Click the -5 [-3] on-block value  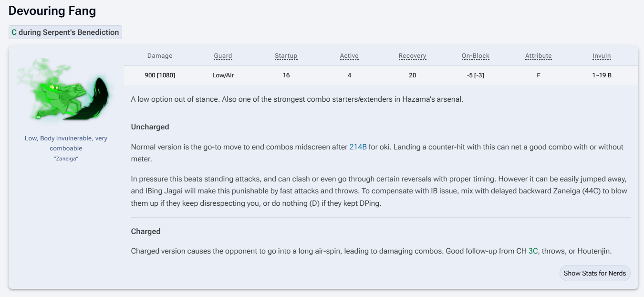point(476,75)
